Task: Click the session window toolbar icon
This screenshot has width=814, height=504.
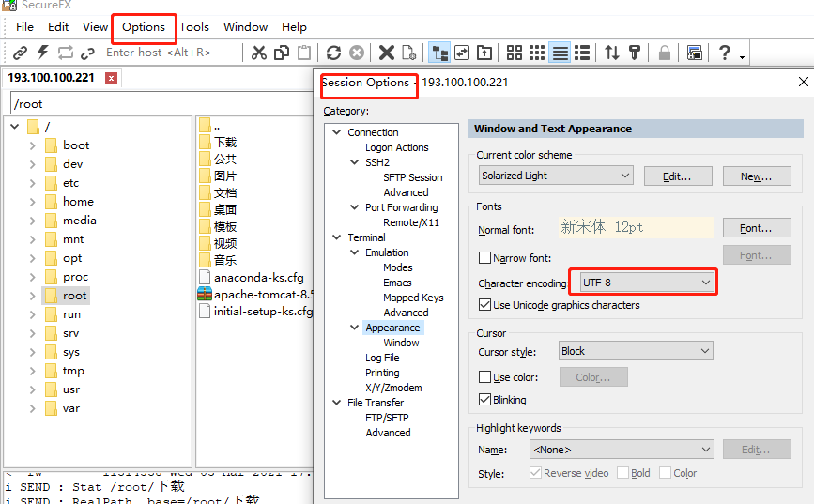Action: pos(695,53)
